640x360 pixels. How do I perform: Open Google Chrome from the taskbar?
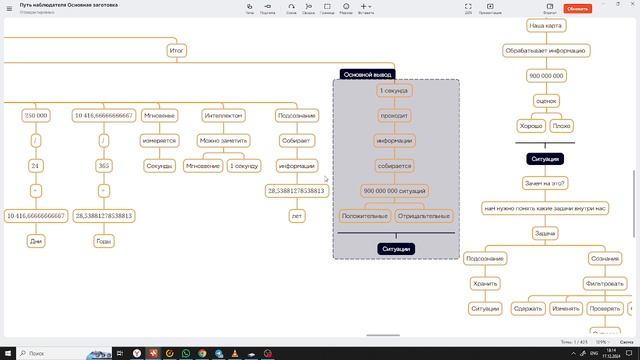tap(202, 353)
